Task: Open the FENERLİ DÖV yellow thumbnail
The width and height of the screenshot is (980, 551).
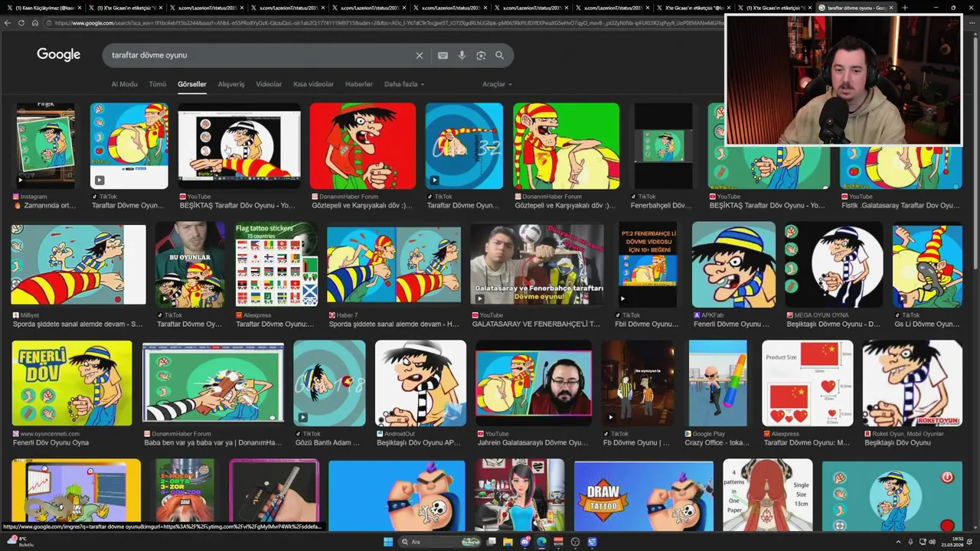Action: (x=72, y=383)
